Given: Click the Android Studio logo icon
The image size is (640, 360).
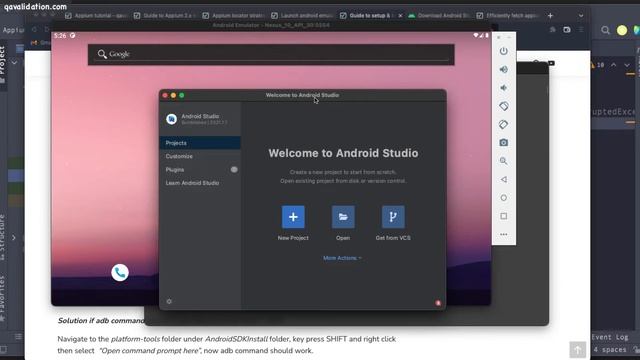Looking at the screenshot, I should click(x=171, y=119).
